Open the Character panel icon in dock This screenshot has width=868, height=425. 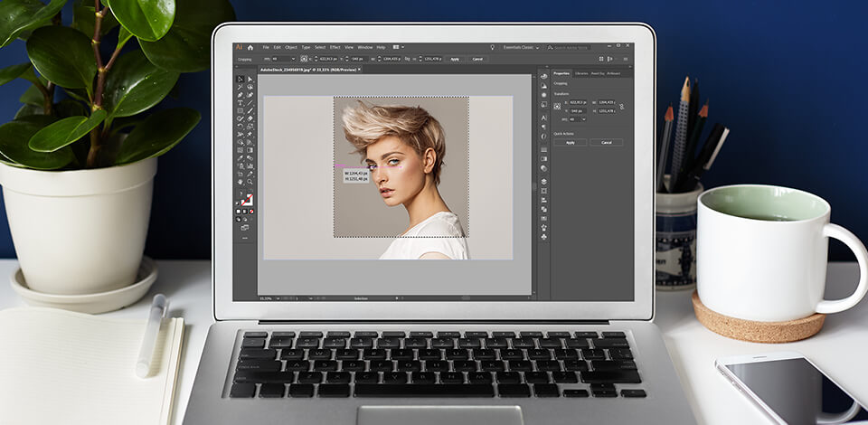click(x=544, y=118)
